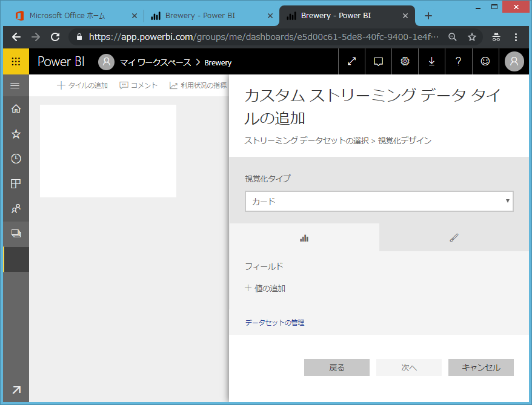
Task: Open Favorites star in the sidebar
Action: (16, 134)
